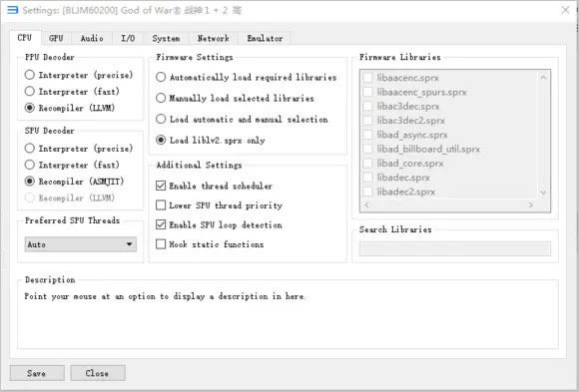Close the Settings window with X icon
Viewport: 579px width, 392px height.
click(565, 10)
